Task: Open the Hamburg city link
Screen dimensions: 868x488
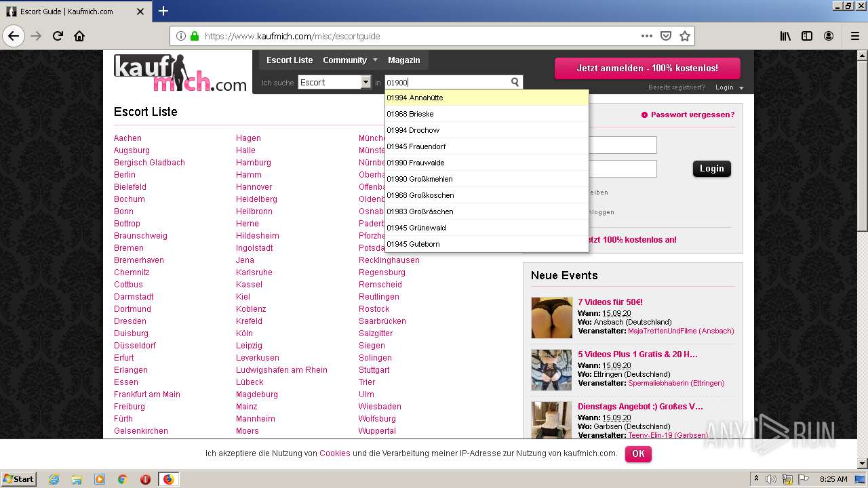Action: pos(254,163)
